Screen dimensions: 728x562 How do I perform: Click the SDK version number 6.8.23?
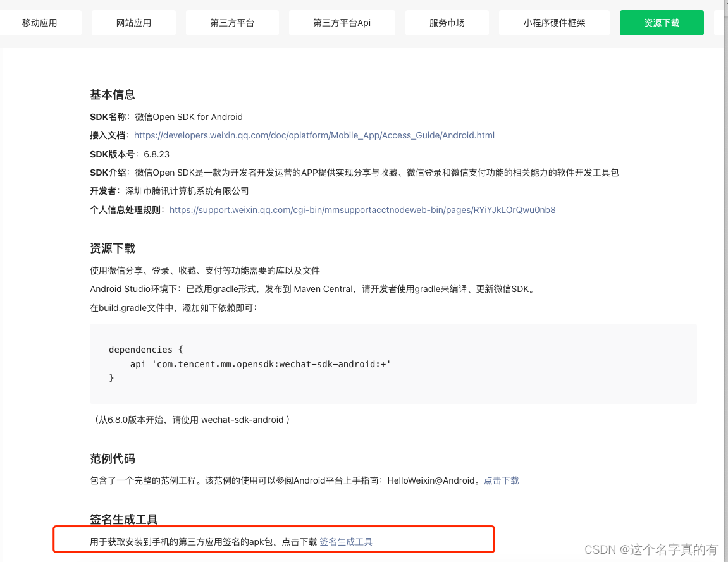pos(156,154)
